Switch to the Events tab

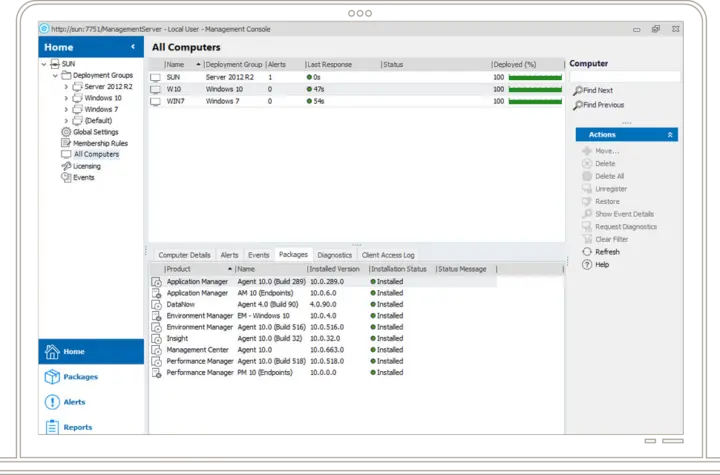pos(259,255)
